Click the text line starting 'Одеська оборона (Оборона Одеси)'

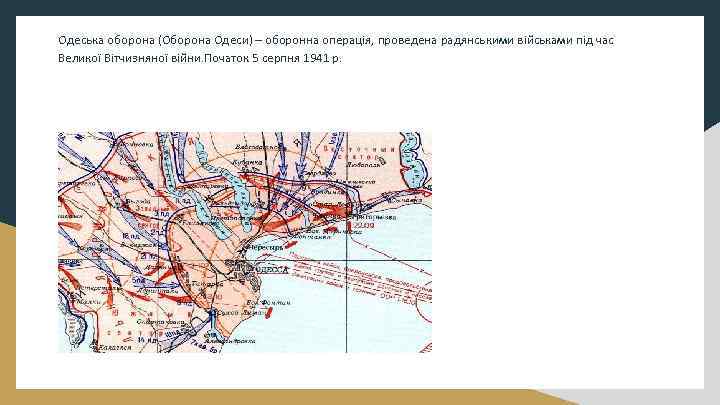pos(336,40)
